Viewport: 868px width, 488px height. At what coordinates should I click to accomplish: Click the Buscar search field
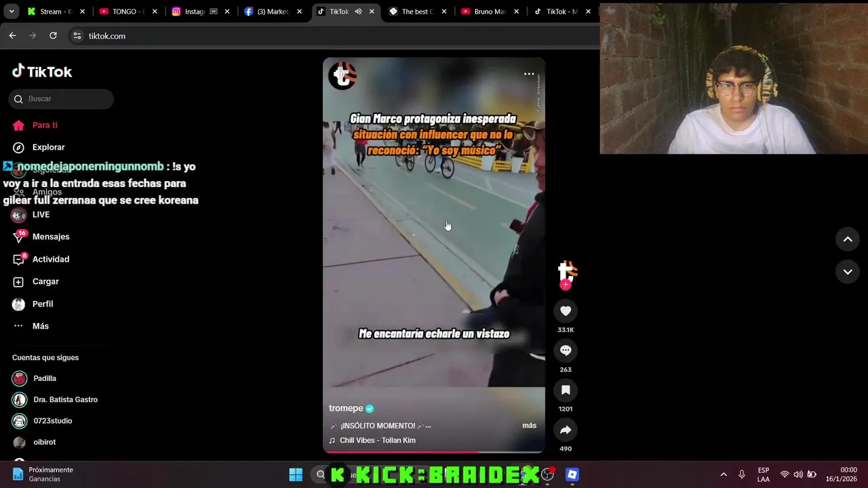click(61, 99)
